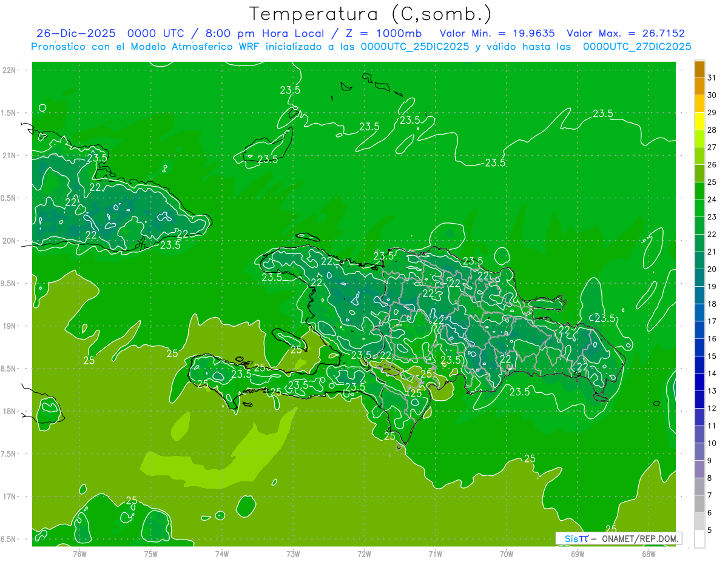The width and height of the screenshot is (728, 562).
Task: Click the longitude axis label "69W"
Action: tap(578, 554)
